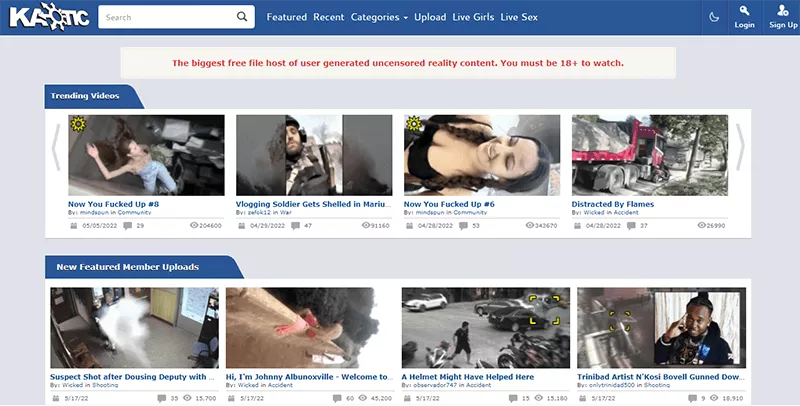
Task: Toggle dark mode with the moon icon
Action: [713, 17]
